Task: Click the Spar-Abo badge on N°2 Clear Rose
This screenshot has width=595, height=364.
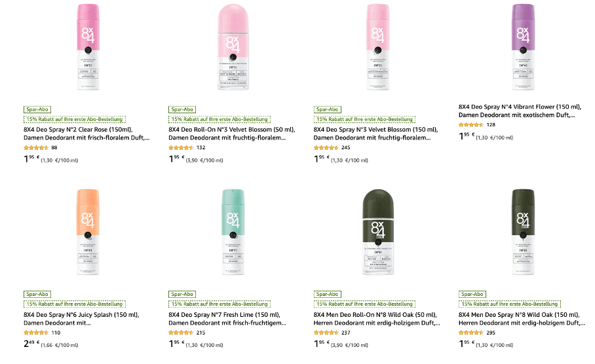Action: (x=37, y=109)
